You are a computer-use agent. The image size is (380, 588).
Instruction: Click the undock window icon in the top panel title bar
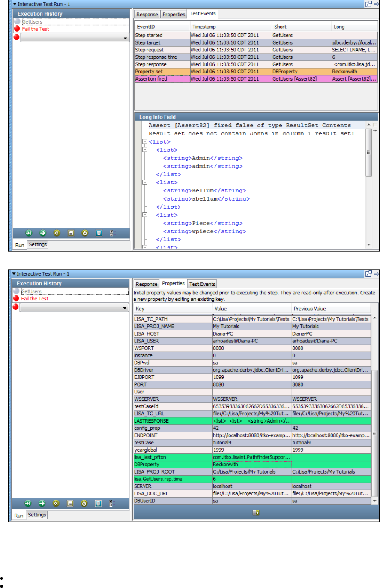tap(368, 4)
